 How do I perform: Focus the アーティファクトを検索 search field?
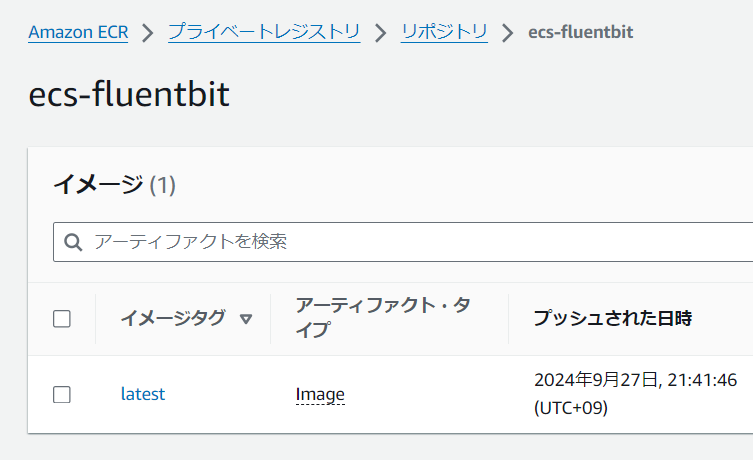coord(403,242)
